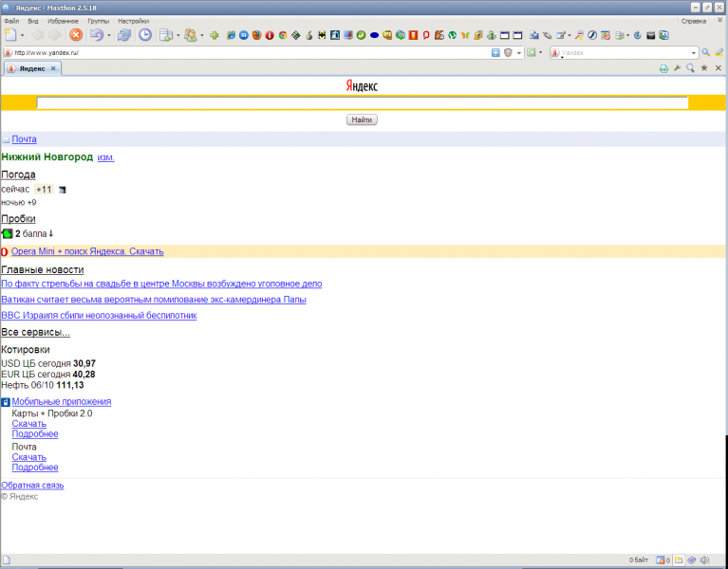
Task: Open the Вид menu
Action: tap(33, 21)
